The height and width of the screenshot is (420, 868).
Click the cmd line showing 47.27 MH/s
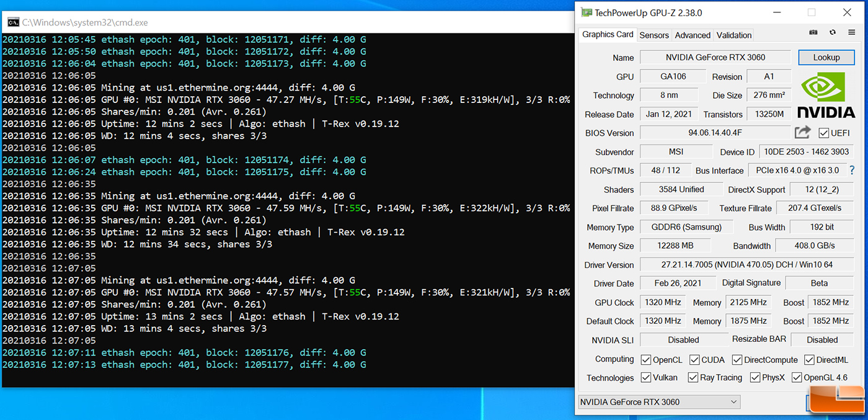[286, 100]
